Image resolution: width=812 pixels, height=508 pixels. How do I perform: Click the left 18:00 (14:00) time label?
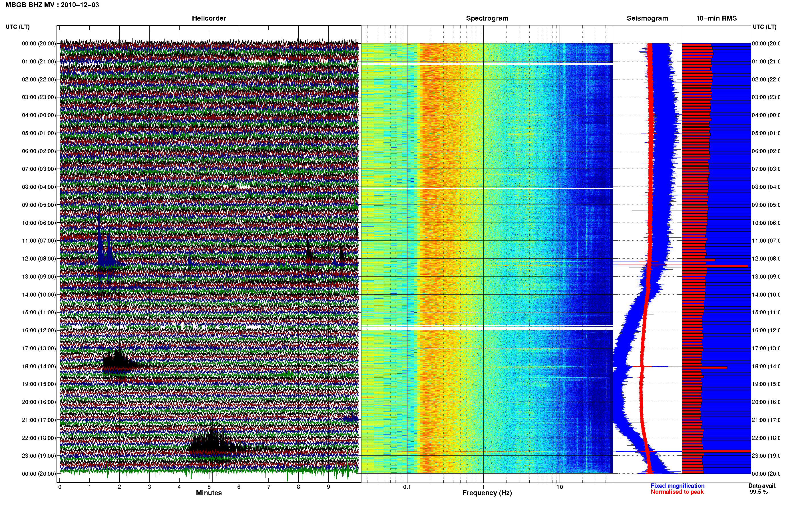[x=39, y=366]
